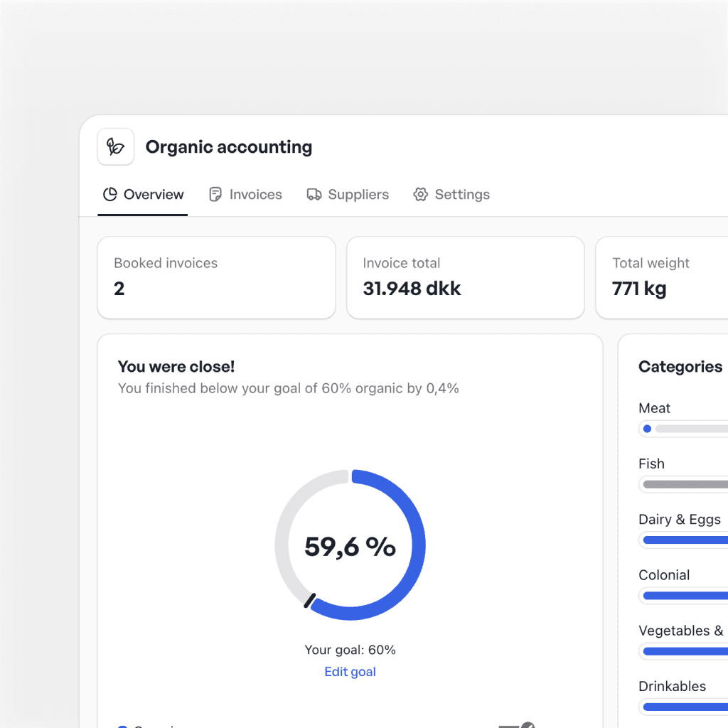Screen dimensions: 728x728
Task: Click the Invoices document icon
Action: click(x=215, y=195)
